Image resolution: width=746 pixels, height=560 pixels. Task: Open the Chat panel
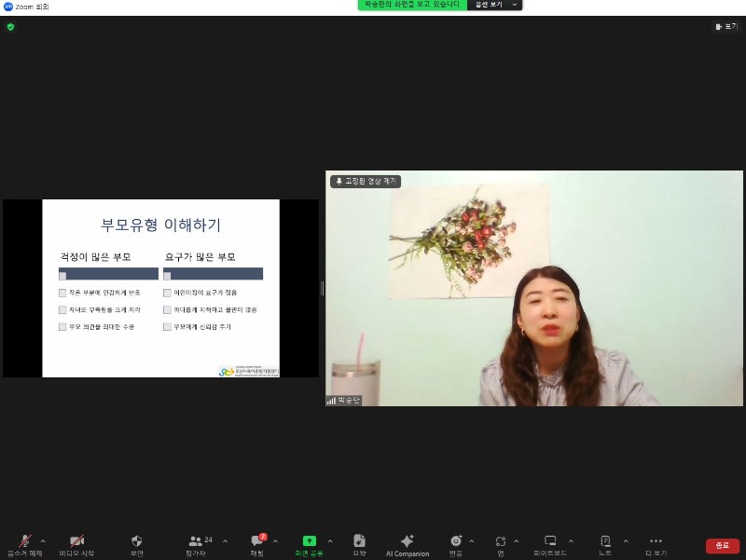256,543
